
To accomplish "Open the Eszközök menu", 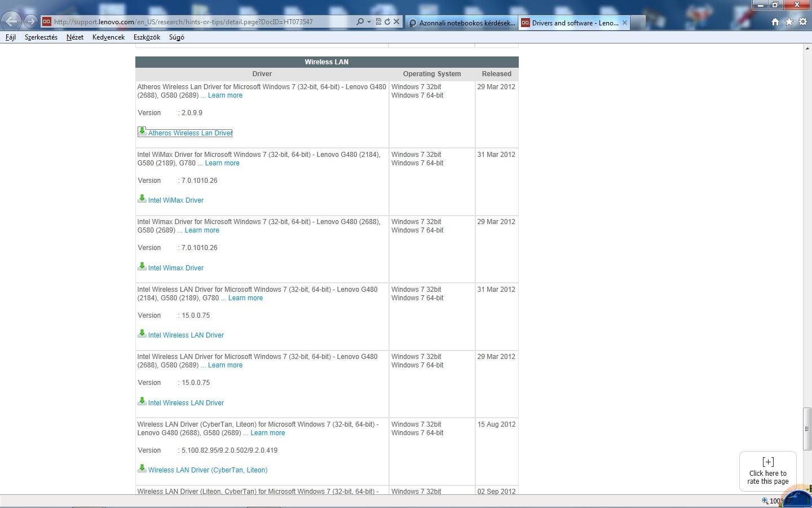I will tap(147, 37).
